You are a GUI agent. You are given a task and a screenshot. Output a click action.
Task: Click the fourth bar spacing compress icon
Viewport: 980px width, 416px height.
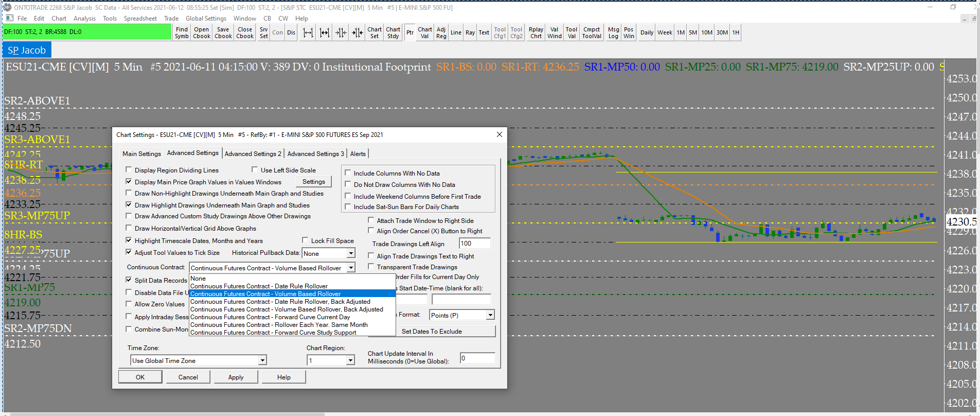358,32
